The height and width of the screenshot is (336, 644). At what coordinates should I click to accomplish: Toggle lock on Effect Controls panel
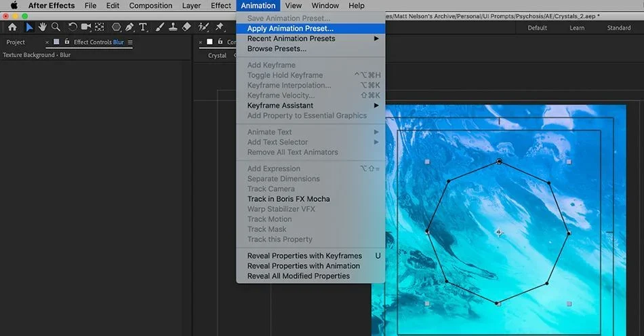67,42
